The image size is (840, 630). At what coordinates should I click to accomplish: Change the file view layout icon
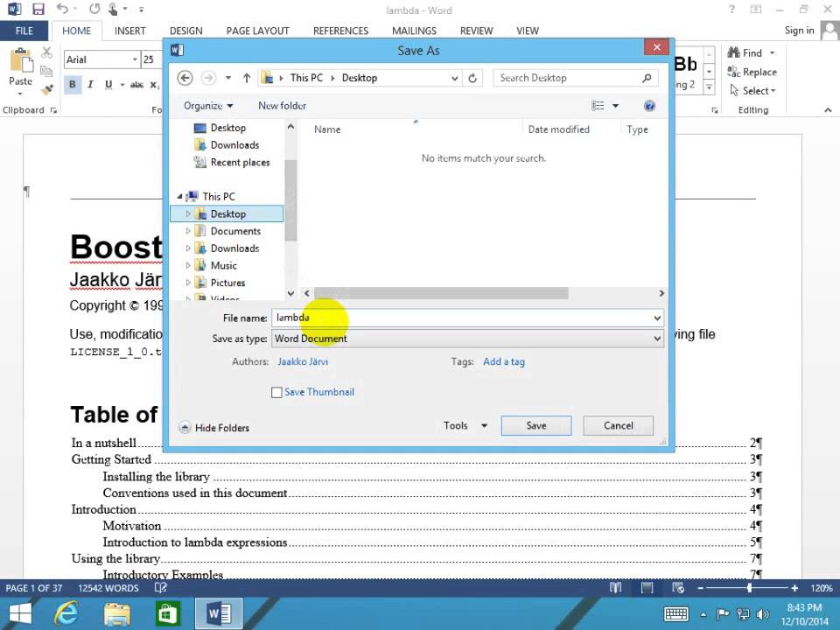pos(598,106)
